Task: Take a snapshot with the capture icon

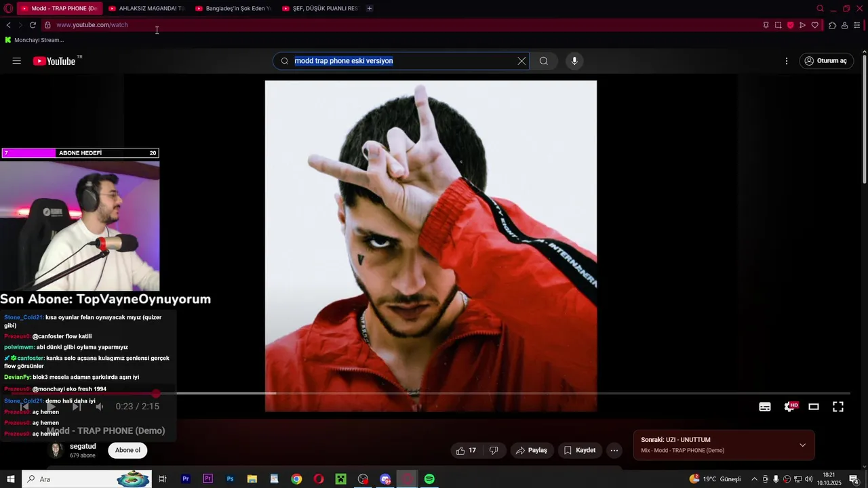Action: point(778,25)
